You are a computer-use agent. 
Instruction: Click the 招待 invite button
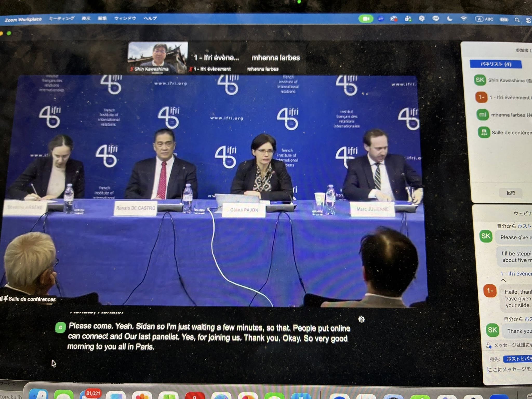click(511, 192)
